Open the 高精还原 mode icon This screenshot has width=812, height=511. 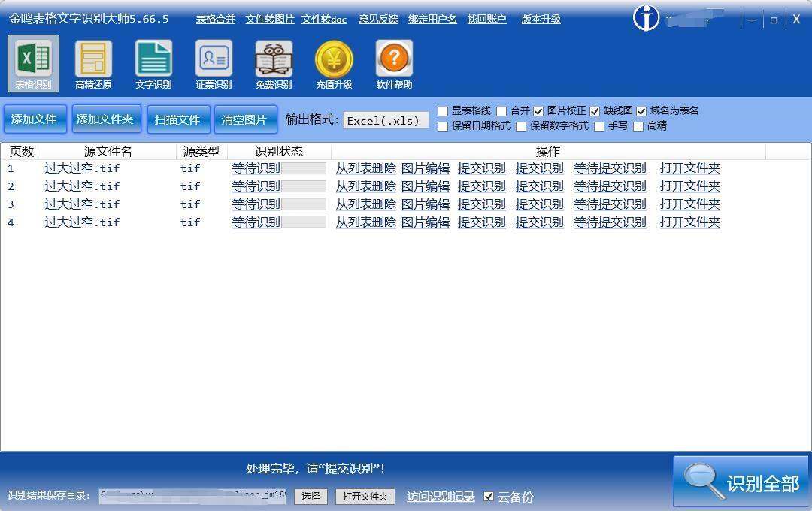tap(93, 64)
